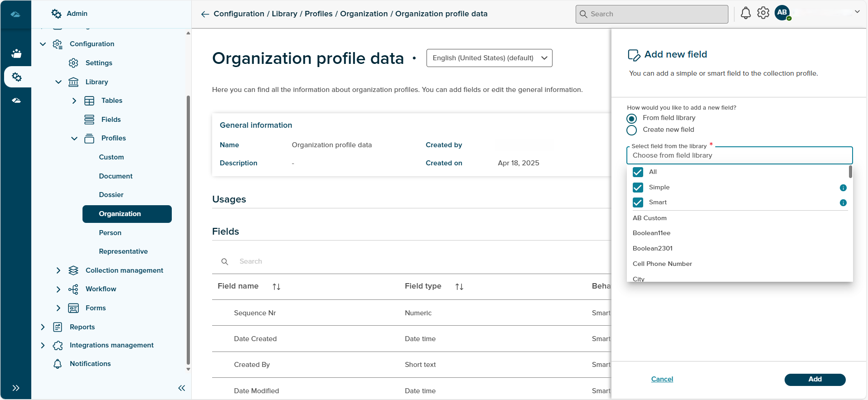Sort by Field name arrows icon

(276, 287)
